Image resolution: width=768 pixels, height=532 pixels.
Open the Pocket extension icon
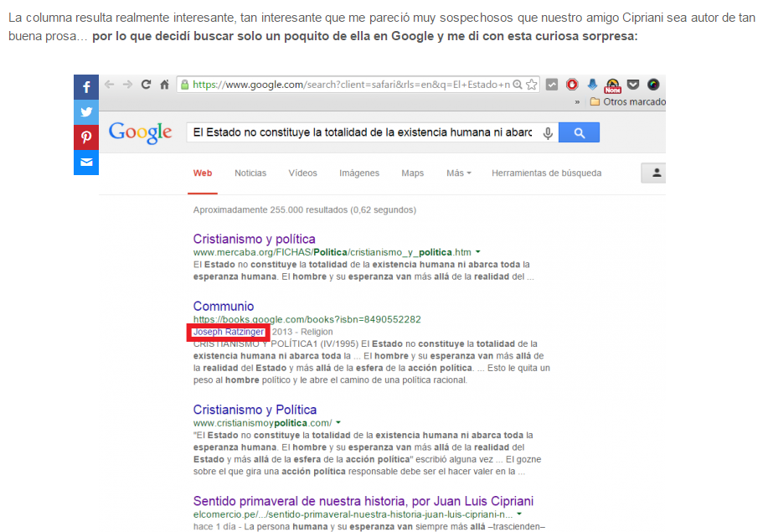click(633, 85)
